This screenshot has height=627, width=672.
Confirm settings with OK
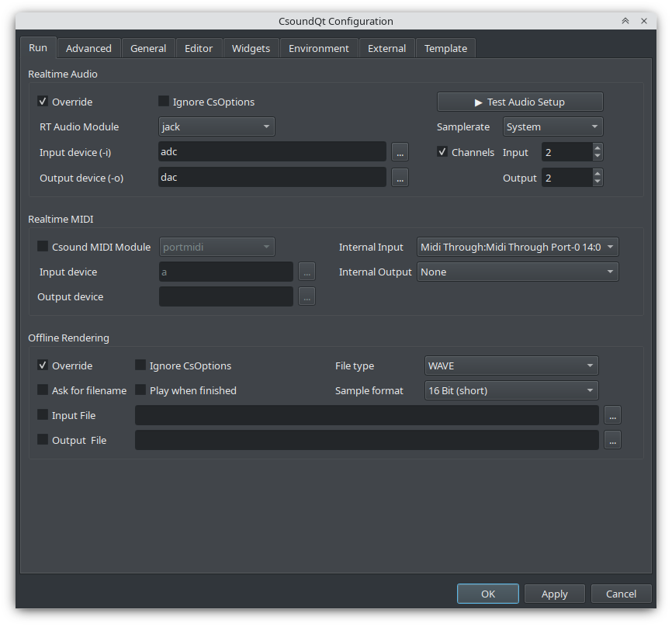pyautogui.click(x=488, y=594)
